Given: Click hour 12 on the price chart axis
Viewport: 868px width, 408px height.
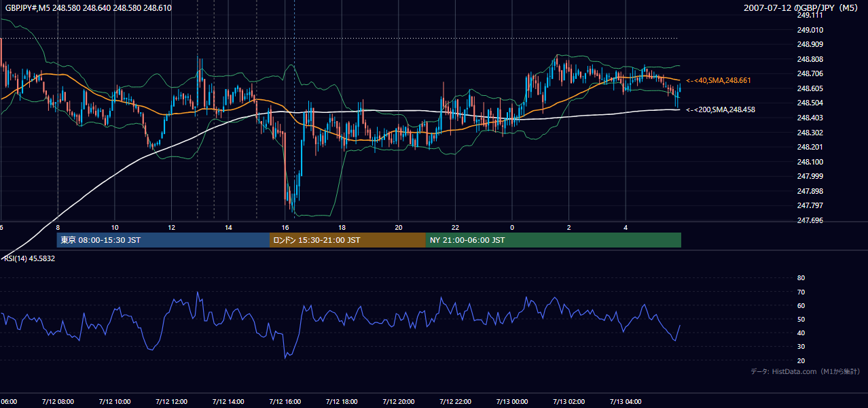Looking at the screenshot, I should 171,227.
